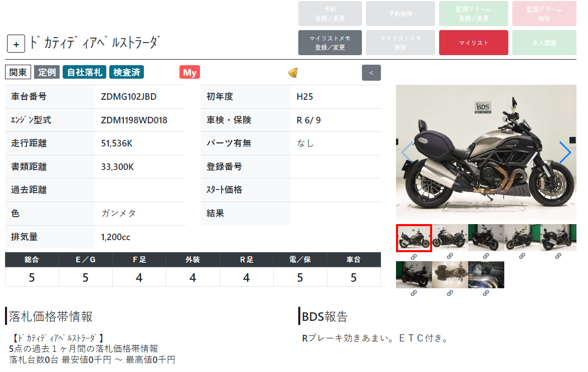Click link icon under the top-down view thumbnail
The width and height of the screenshot is (588, 372).
450,293
